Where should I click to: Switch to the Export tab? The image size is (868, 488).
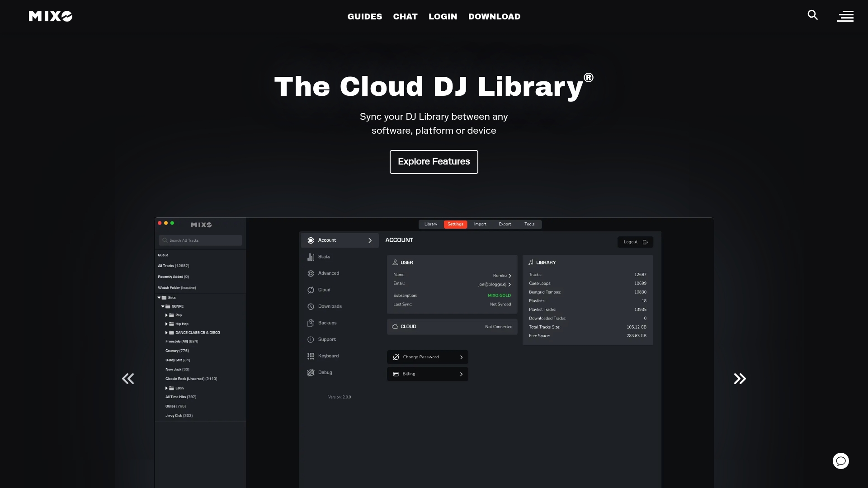point(505,224)
